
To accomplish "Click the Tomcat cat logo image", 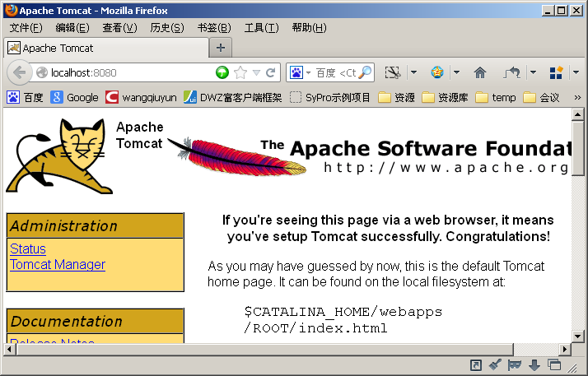I will click(59, 156).
